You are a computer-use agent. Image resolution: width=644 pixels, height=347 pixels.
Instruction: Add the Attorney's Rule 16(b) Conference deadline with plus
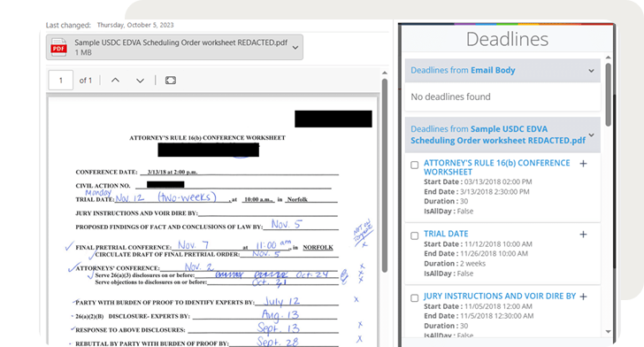pos(583,164)
